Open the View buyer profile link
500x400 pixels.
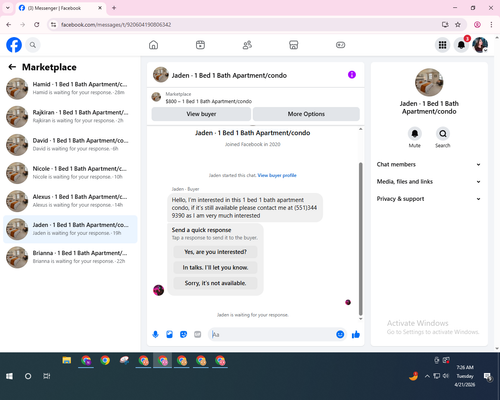(x=277, y=175)
